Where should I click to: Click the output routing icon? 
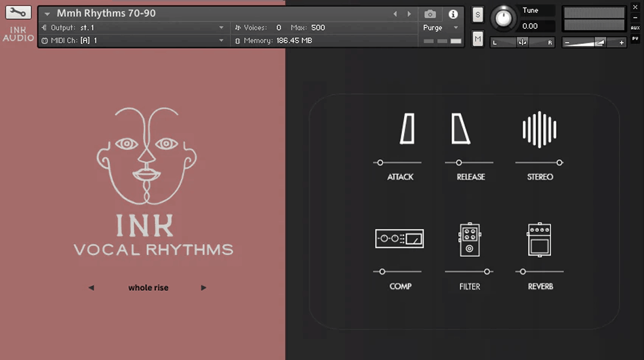(44, 28)
